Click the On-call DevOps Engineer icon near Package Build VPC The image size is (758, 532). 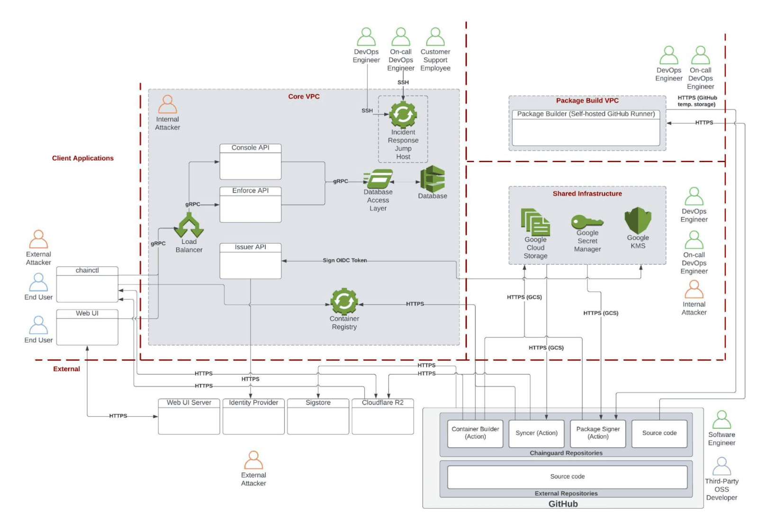(700, 55)
